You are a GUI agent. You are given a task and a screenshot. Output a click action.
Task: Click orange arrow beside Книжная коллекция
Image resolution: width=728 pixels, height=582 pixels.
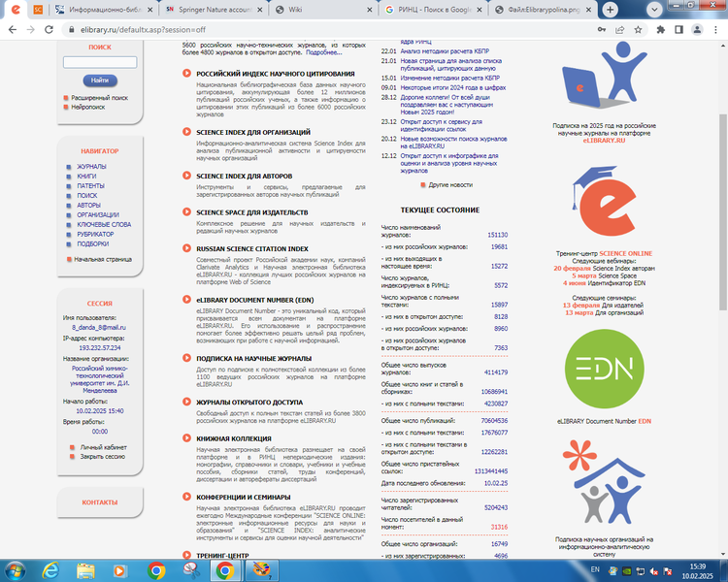[x=186, y=437]
